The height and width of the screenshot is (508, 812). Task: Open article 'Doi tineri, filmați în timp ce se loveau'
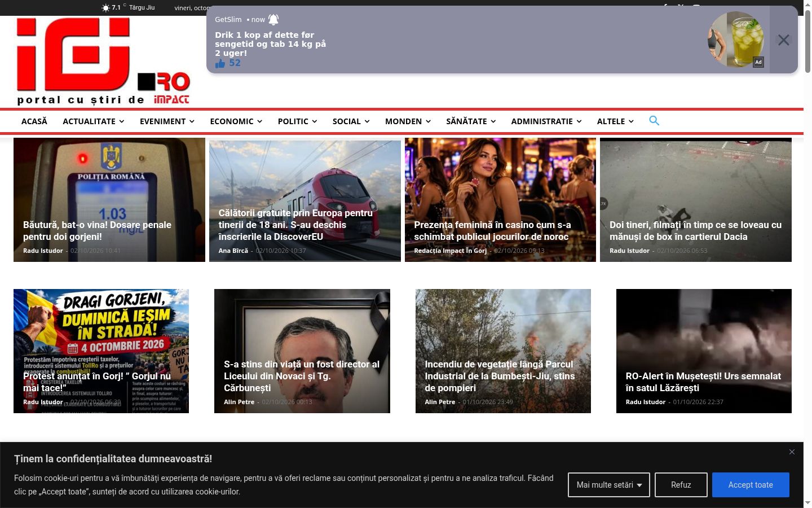tap(695, 231)
